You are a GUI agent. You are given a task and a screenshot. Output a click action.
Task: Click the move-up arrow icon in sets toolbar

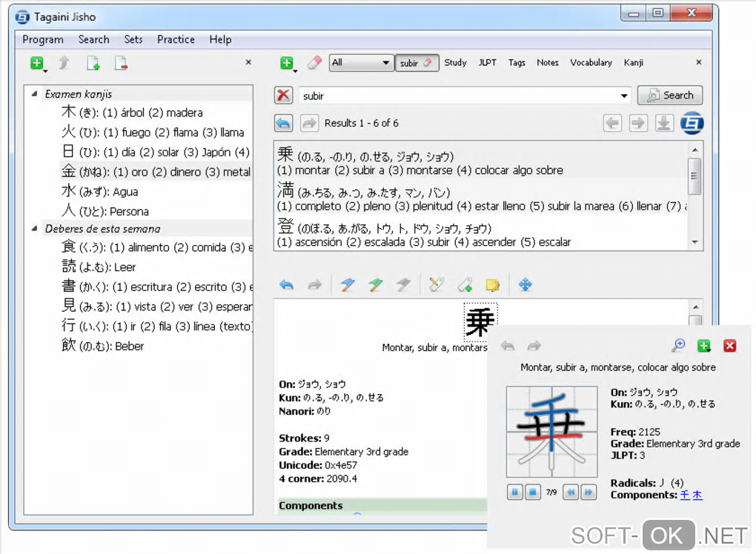point(64,63)
